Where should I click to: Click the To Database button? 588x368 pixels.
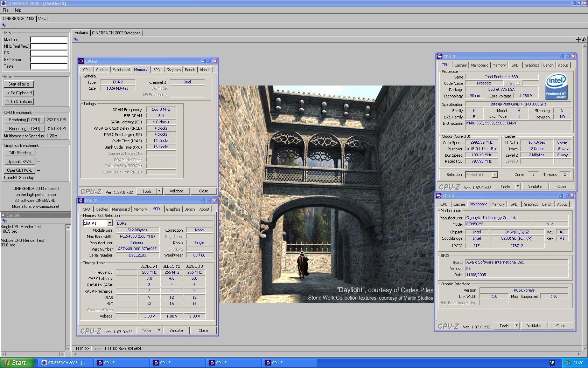click(19, 102)
